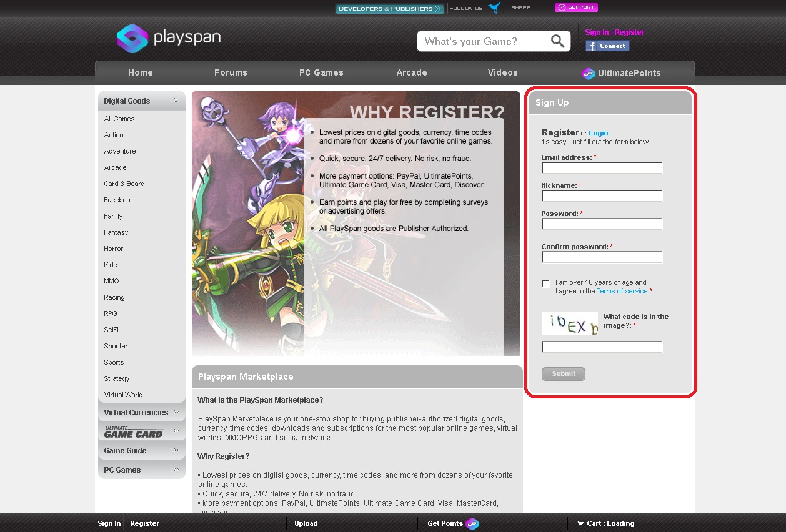
Task: Click the shopping cart icon in footer
Action: 580,524
